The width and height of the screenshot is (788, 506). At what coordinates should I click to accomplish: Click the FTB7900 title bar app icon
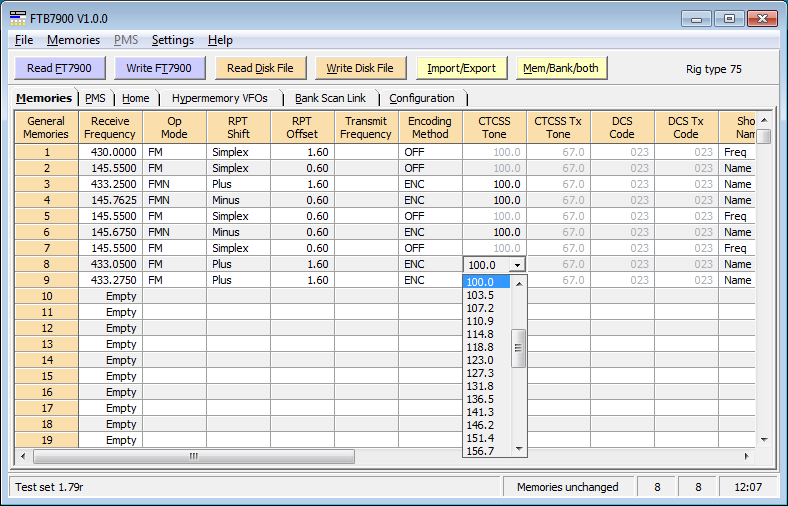[19, 18]
